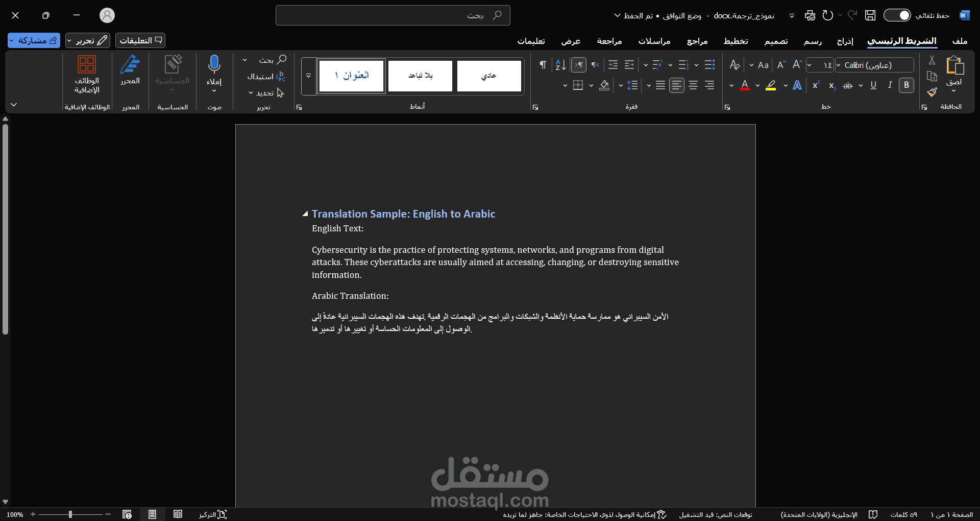Image resolution: width=980 pixels, height=521 pixels.
Task: Apply Text Effects glowing A icon
Action: click(797, 85)
